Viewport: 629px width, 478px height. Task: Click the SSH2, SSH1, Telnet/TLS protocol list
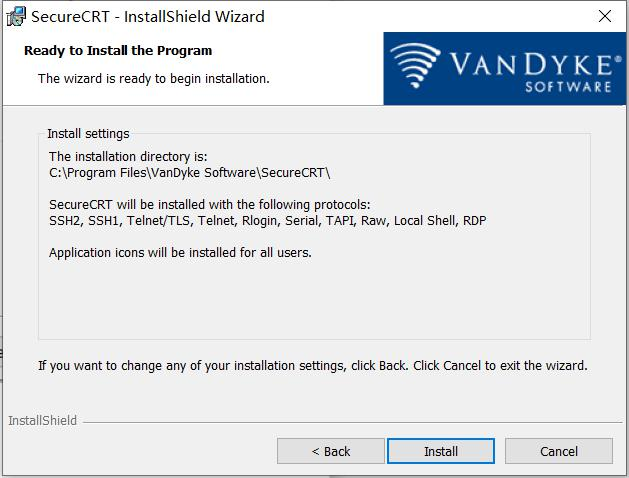pyautogui.click(x=267, y=220)
